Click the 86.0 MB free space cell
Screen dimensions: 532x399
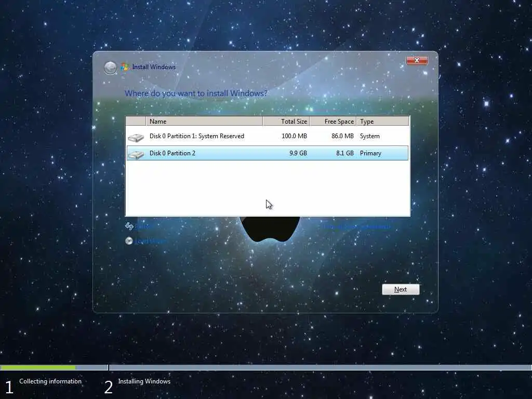342,136
